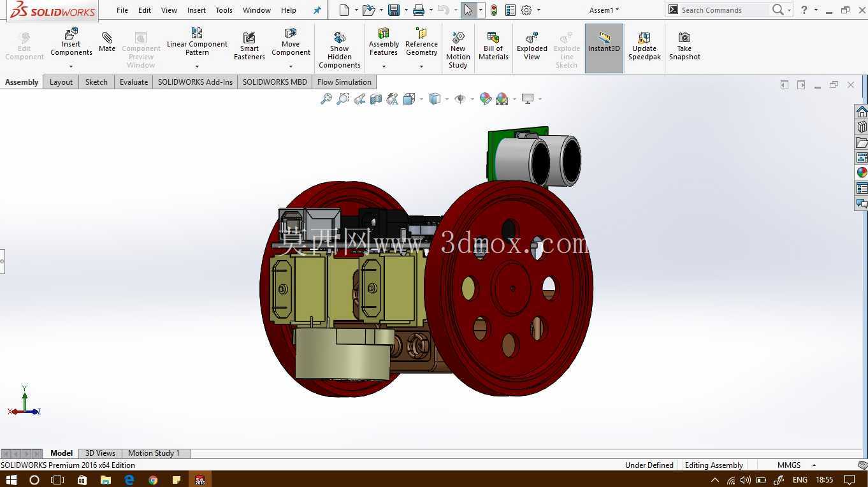Click the Previous View icon
Viewport: 868px width, 487px height.
(x=359, y=99)
